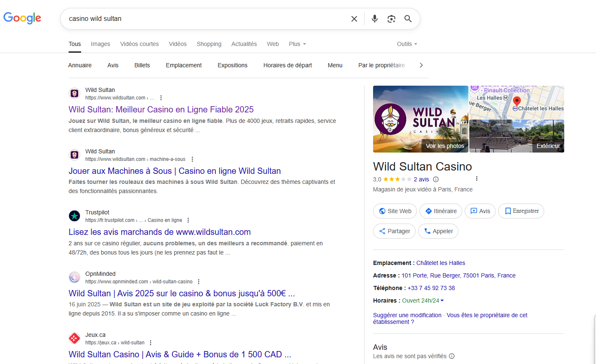This screenshot has width=596, height=364.
Task: Open address 101 Porte, Rue Berger link
Action: coord(458,275)
